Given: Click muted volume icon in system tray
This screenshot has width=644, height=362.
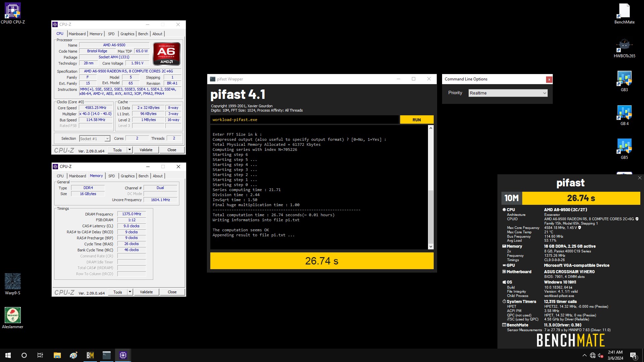Looking at the screenshot, I should coord(601,355).
